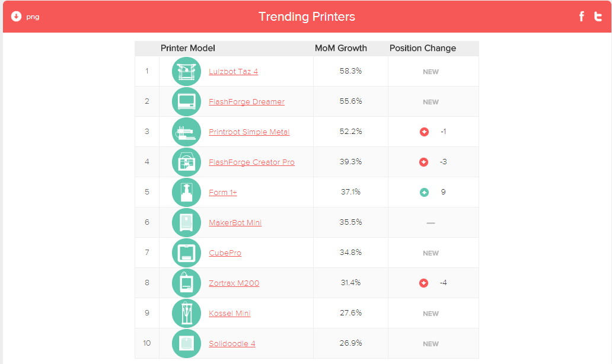The height and width of the screenshot is (364, 612).
Task: Select the FlashForge Dreamer printer icon
Action: [x=187, y=102]
